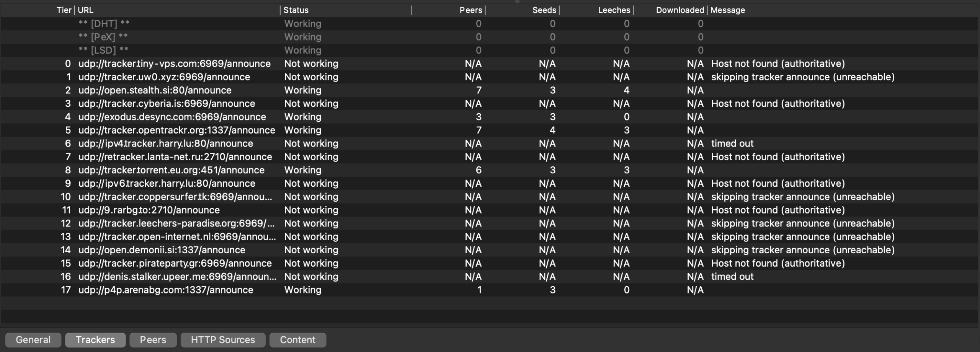Select tracker.opentrackr.org tracker URL

pos(177,130)
